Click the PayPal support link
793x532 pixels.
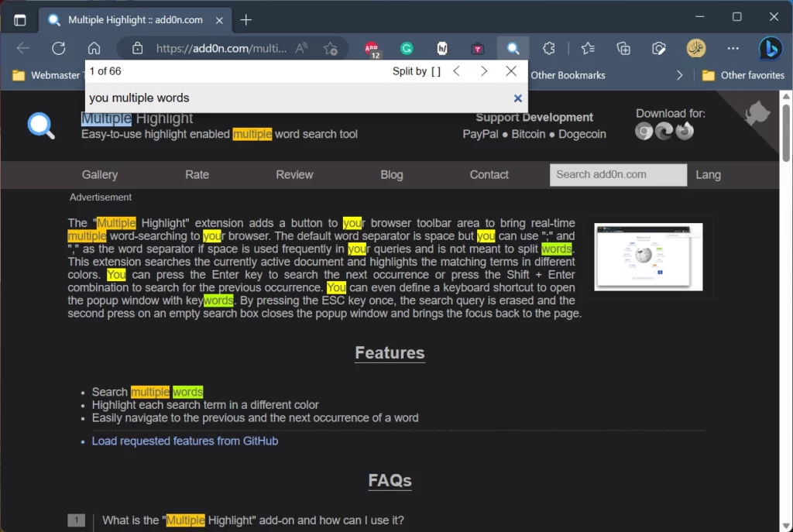[x=480, y=134]
